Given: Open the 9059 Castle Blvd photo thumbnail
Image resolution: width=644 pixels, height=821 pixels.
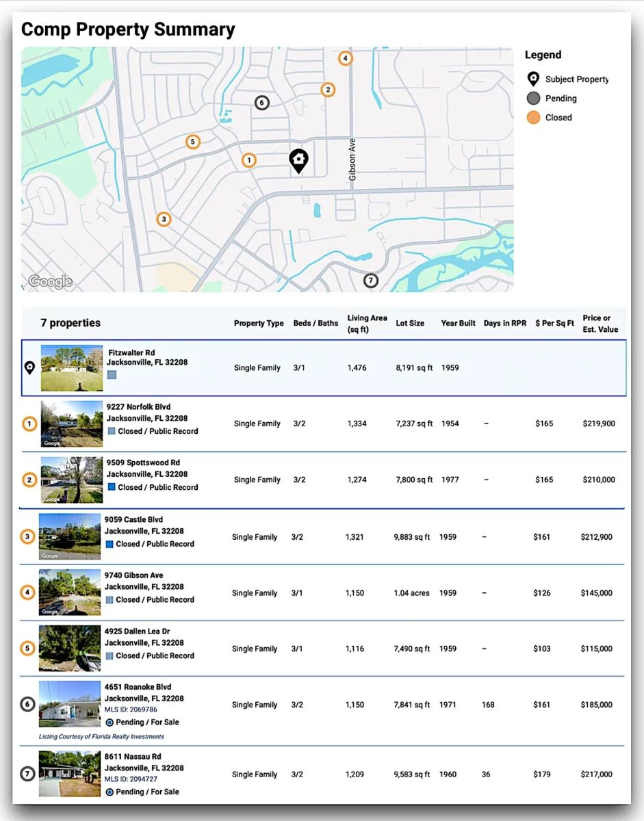Looking at the screenshot, I should pos(70,537).
